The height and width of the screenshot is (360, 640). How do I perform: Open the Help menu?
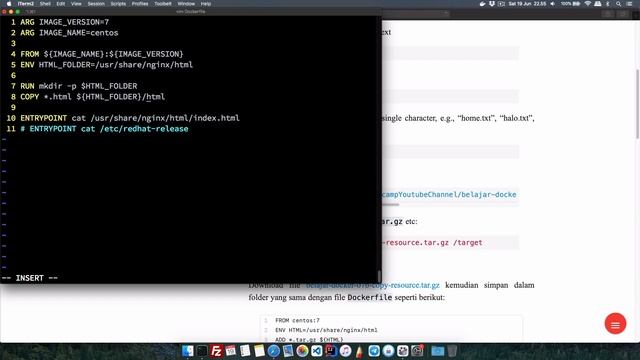point(206,4)
